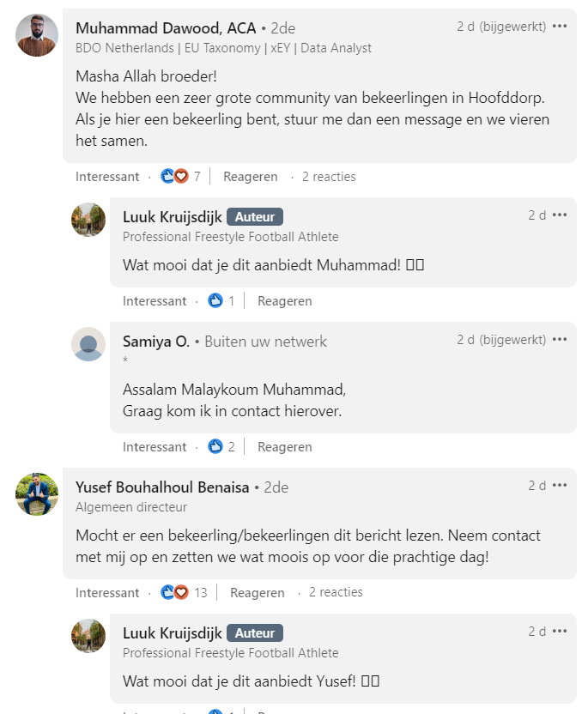Click Reageren under Muhammad Dawood's comment
This screenshot has width=588, height=714.
tap(250, 177)
